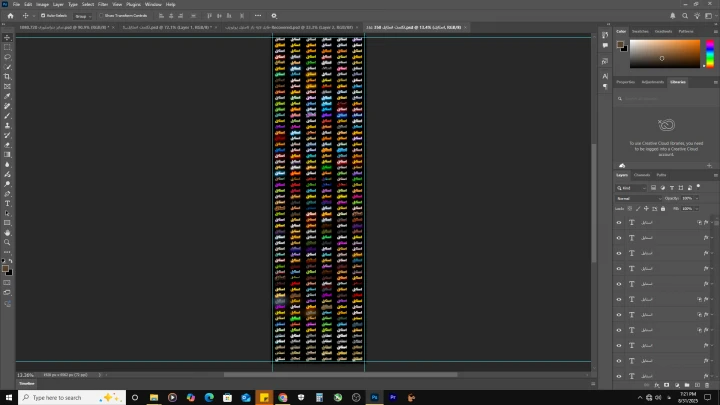Select the Lasso tool
Screen dimensions: 720x405
[7, 57]
